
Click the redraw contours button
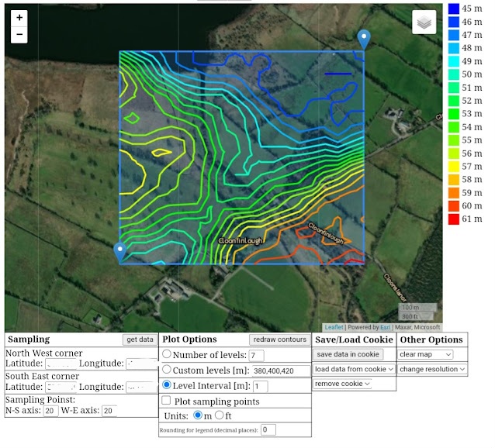click(279, 339)
